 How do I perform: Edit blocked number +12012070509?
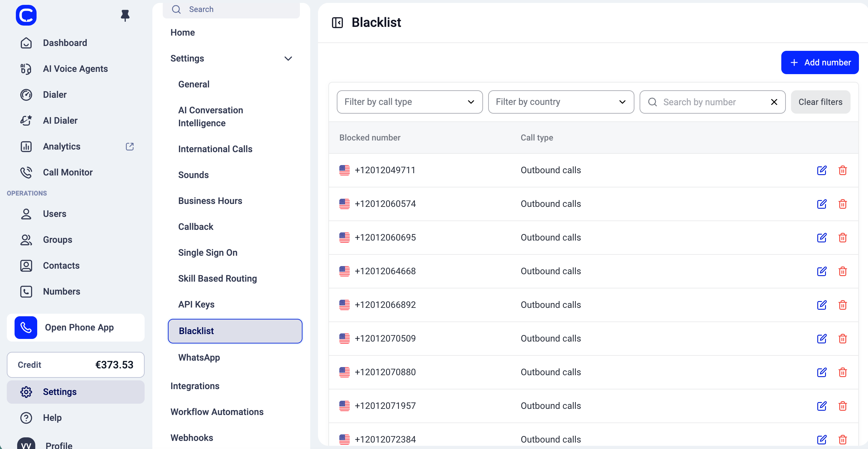(x=821, y=338)
